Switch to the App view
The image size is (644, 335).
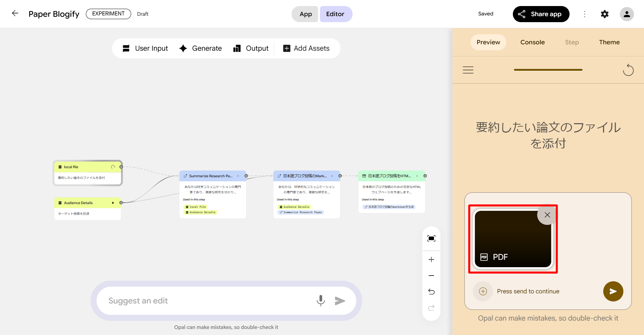point(305,14)
